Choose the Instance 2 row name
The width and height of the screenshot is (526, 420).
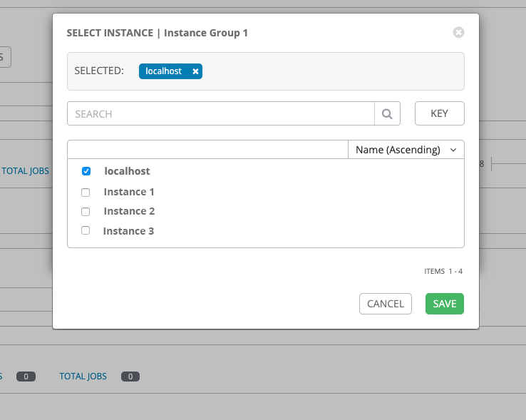129,212
